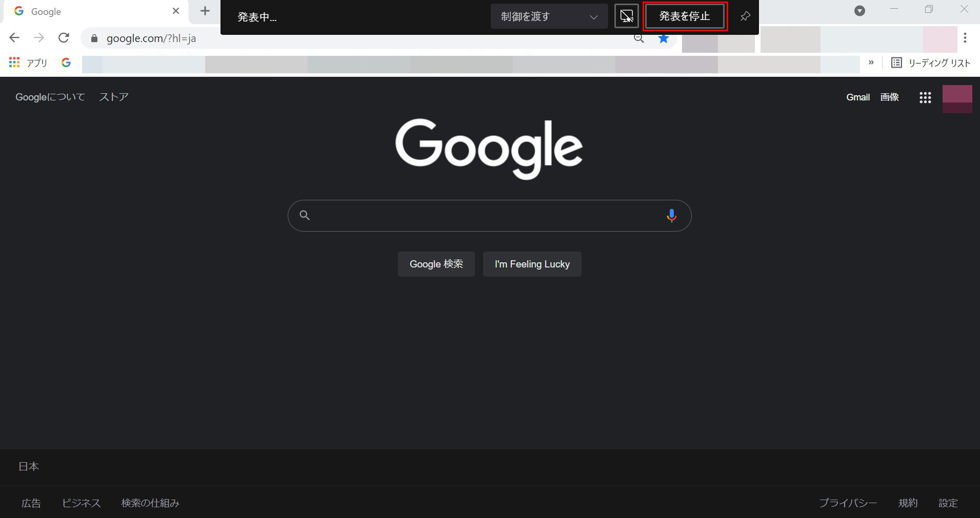Screen dimensions: 980x518
Task: Click the round down-arrow icon beside the minimize button
Action: click(x=860, y=11)
